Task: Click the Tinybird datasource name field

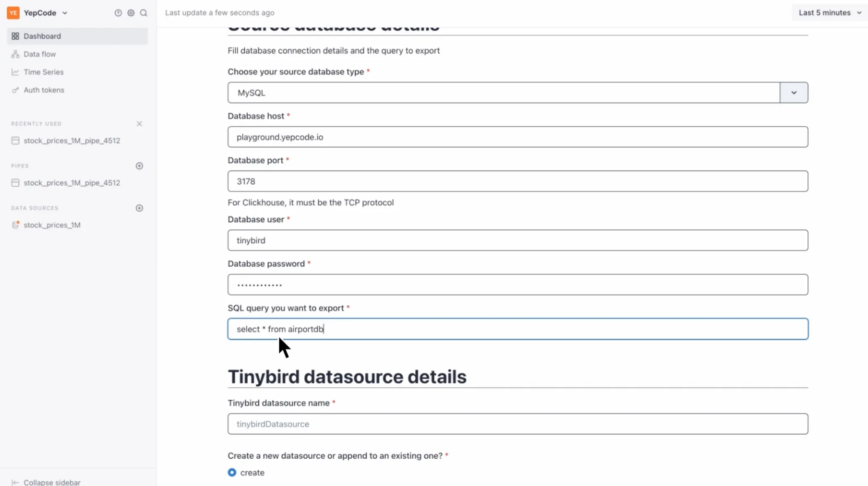Action: [518, 424]
